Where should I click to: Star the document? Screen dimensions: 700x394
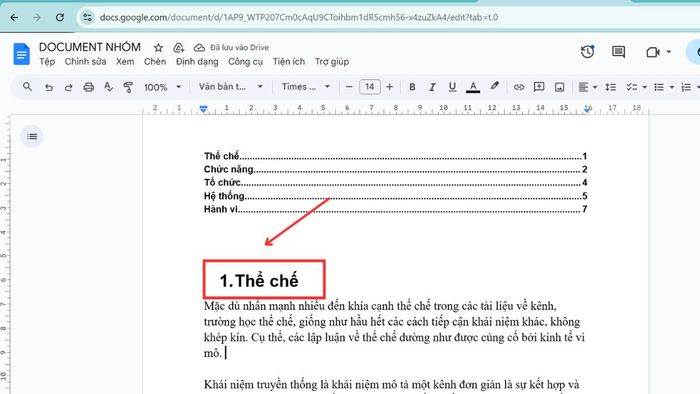(158, 48)
